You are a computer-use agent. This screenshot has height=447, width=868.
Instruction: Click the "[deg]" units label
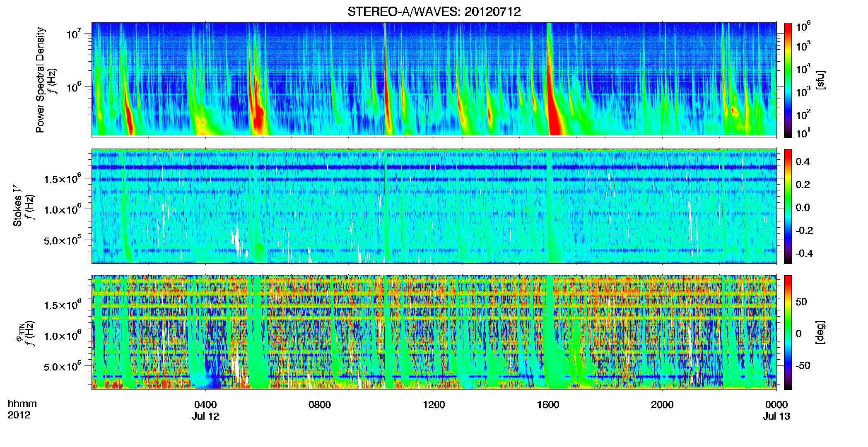coord(820,332)
